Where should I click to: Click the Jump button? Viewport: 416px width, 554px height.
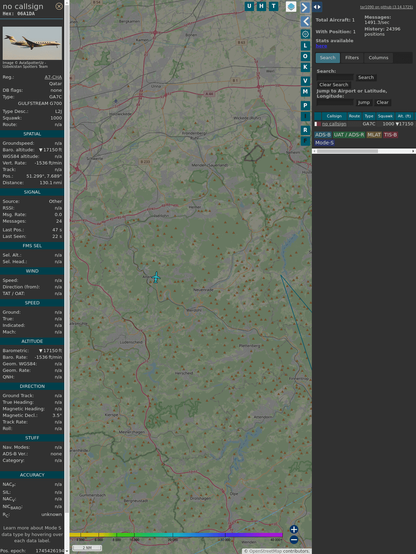click(x=363, y=102)
